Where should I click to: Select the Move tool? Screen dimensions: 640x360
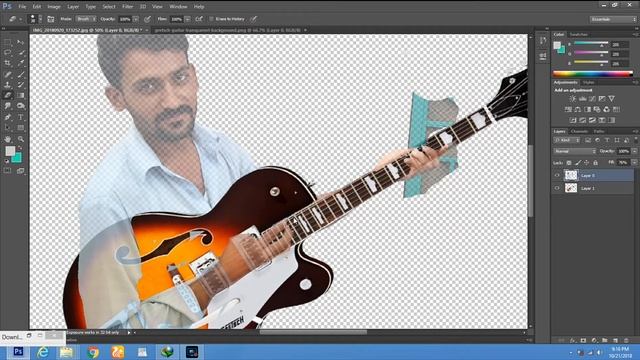pyautogui.click(x=21, y=42)
